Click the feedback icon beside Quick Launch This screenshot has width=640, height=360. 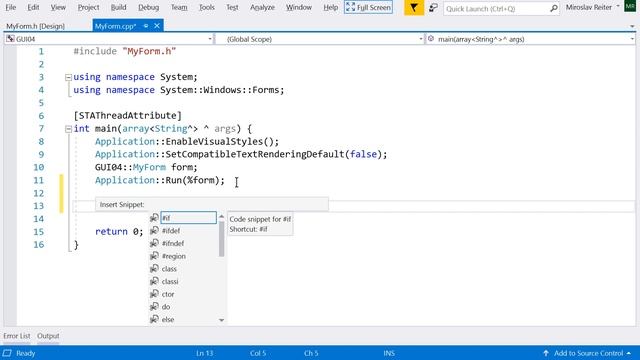[x=433, y=7]
